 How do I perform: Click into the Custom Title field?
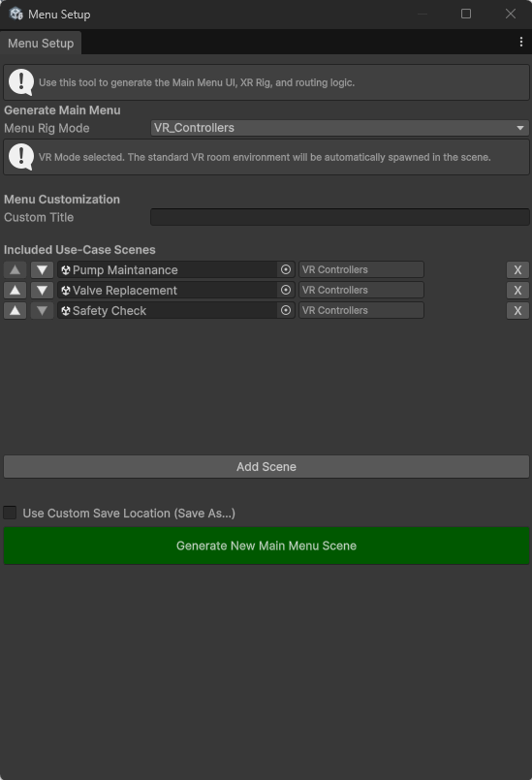pyautogui.click(x=340, y=217)
